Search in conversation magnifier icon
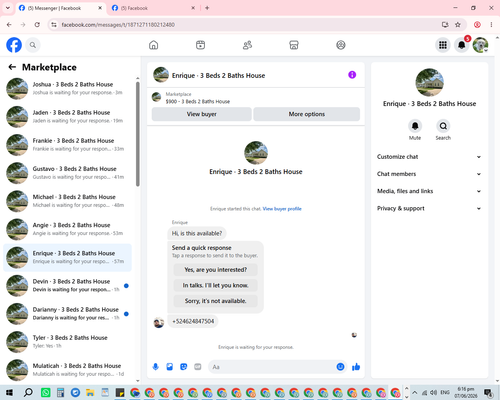 (443, 126)
